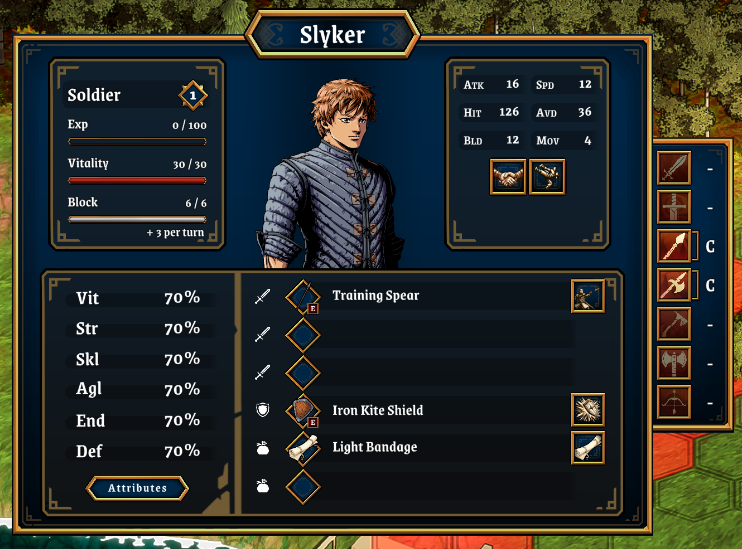The width and height of the screenshot is (742, 549).
Task: Click the greatsword weapon proficiency icon
Action: pos(674,207)
